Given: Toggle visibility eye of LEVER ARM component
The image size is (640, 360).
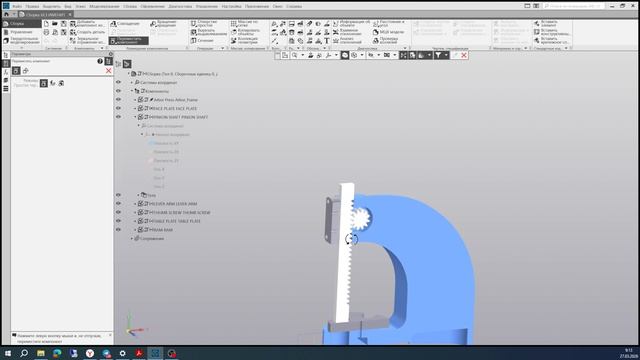Looking at the screenshot, I should click(x=118, y=203).
